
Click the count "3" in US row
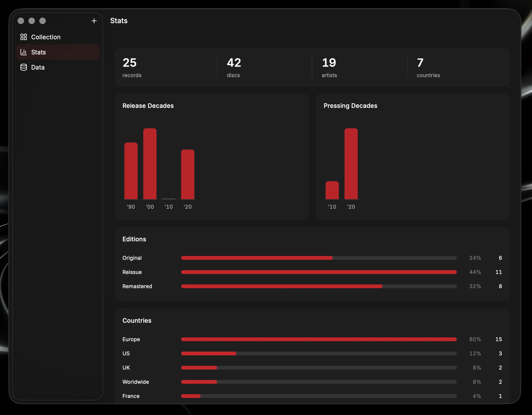500,353
